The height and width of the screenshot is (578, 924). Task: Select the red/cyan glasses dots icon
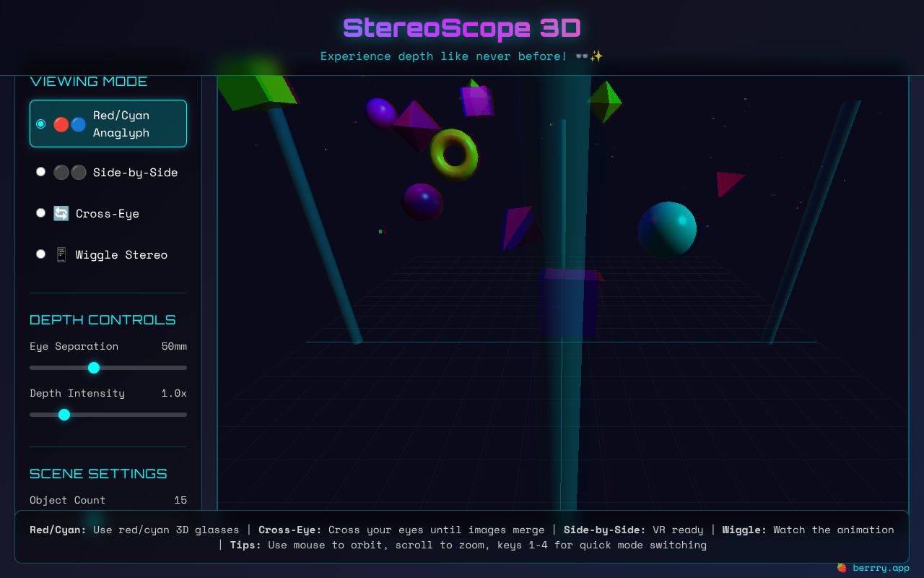coord(69,124)
